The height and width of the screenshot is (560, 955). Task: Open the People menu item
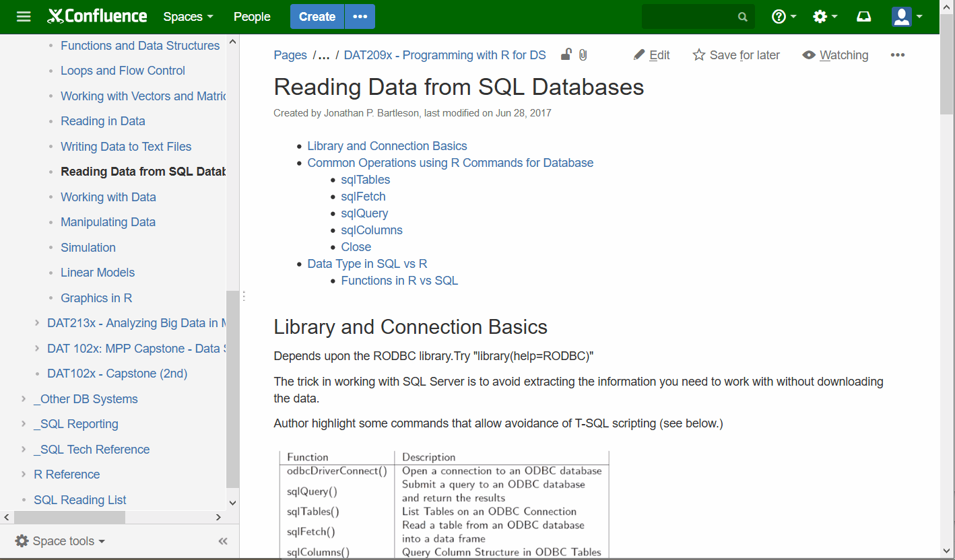click(x=252, y=17)
